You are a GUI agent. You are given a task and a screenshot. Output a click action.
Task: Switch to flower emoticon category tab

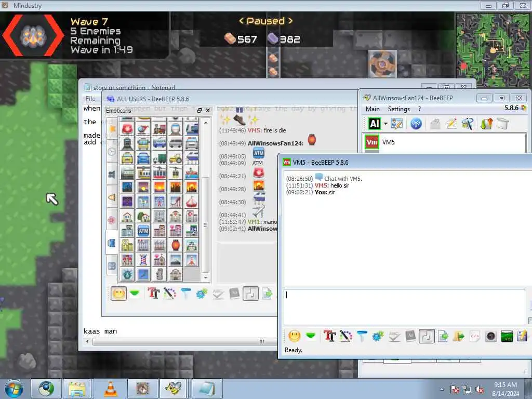point(112,220)
